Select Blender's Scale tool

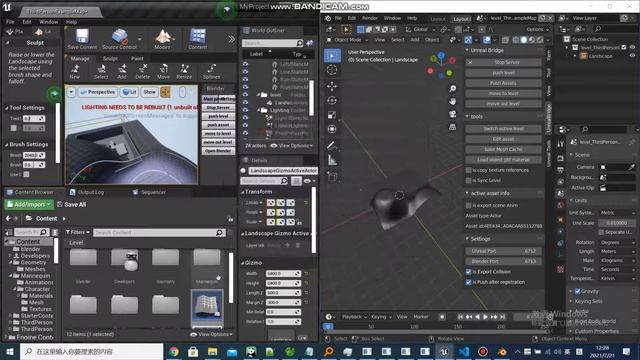(332, 115)
